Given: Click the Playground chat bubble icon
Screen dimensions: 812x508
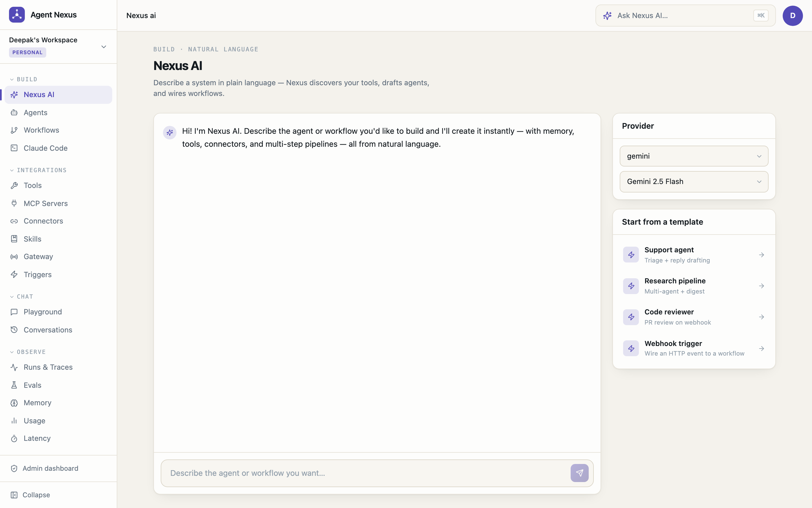Looking at the screenshot, I should (14, 312).
